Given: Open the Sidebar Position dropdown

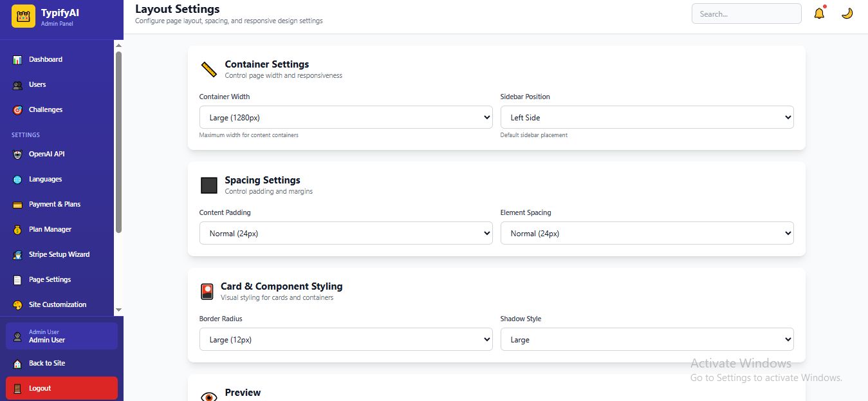Looking at the screenshot, I should click(x=647, y=118).
